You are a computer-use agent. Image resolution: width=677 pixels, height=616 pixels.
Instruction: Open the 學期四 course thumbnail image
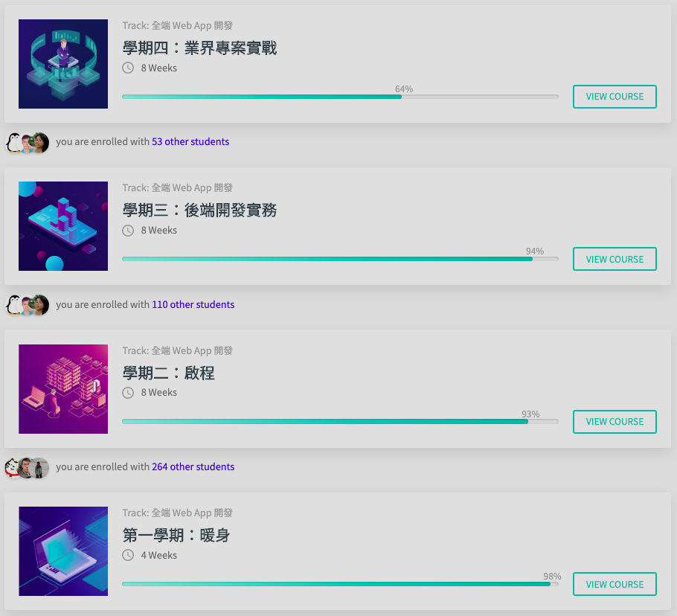tap(63, 64)
